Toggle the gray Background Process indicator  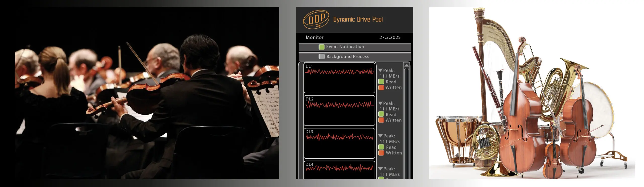[x=321, y=57]
